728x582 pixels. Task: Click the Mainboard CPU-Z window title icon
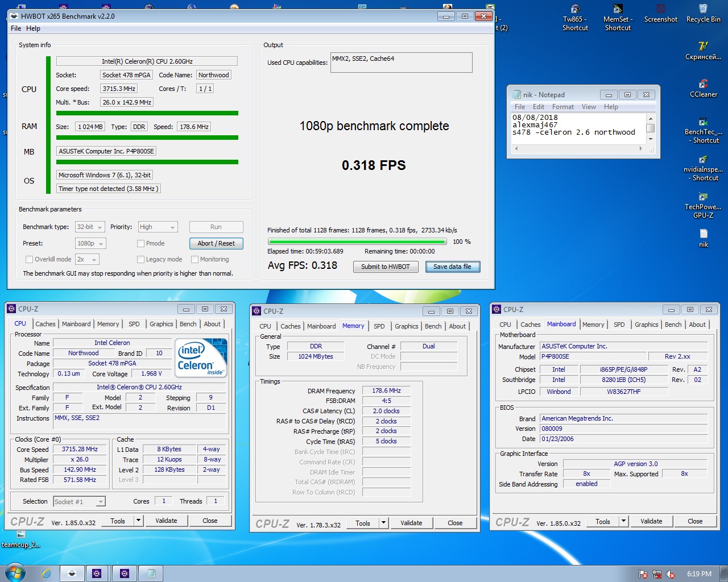(497, 309)
